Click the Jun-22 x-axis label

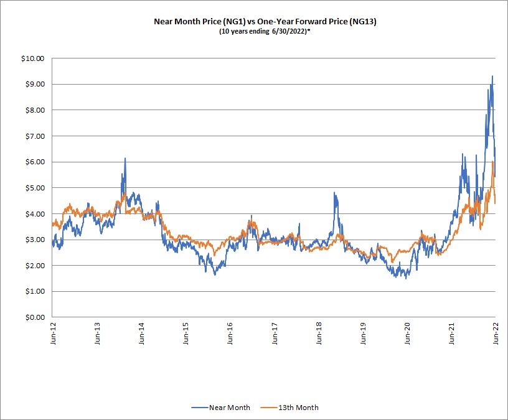(496, 334)
